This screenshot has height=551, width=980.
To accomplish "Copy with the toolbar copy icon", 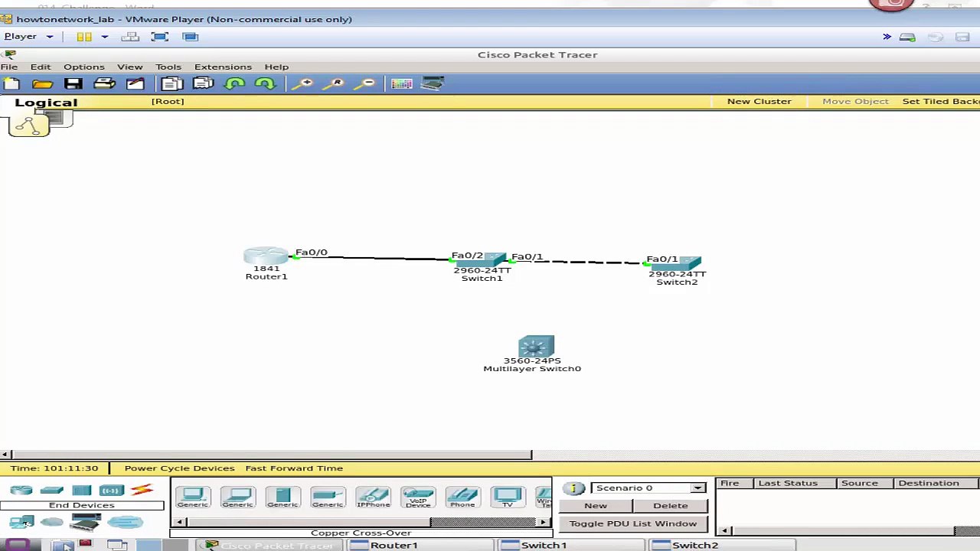I will pyautogui.click(x=171, y=83).
